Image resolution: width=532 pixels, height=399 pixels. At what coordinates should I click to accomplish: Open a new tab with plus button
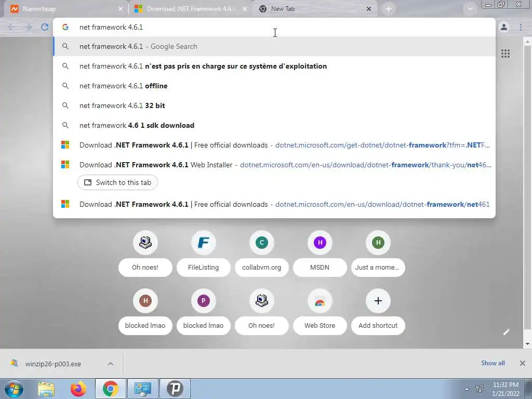pyautogui.click(x=389, y=9)
